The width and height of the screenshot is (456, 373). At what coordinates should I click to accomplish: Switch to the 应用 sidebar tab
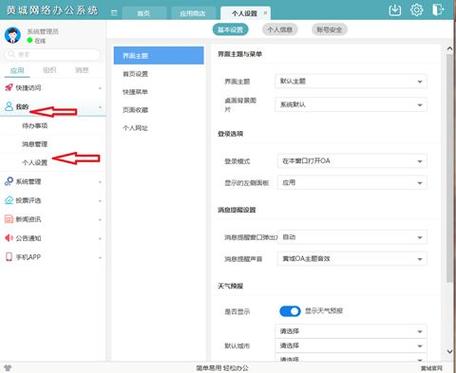(x=17, y=70)
